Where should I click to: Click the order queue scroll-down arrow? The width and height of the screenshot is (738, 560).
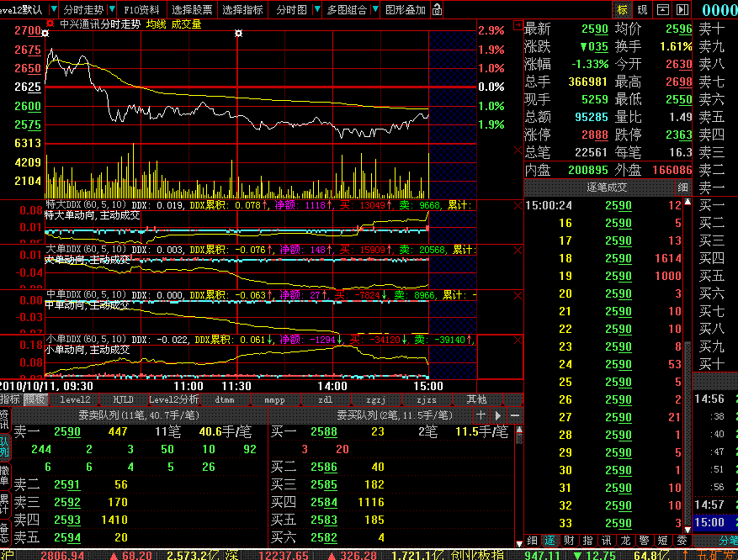[x=519, y=543]
